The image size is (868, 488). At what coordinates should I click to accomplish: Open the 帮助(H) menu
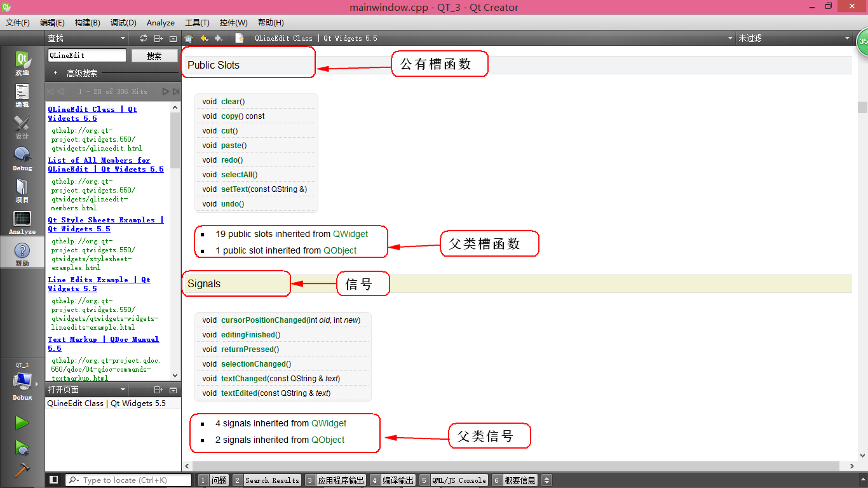click(271, 22)
